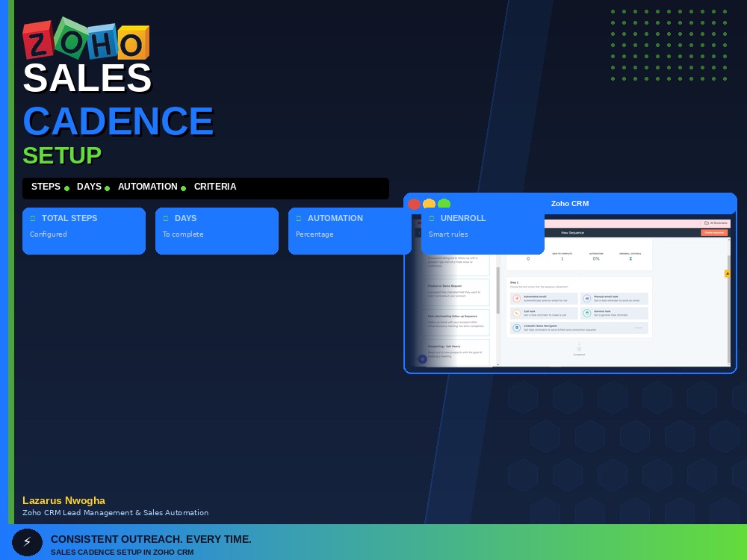
Task: Click the lightning bolt icon in footer
Action: 27,542
